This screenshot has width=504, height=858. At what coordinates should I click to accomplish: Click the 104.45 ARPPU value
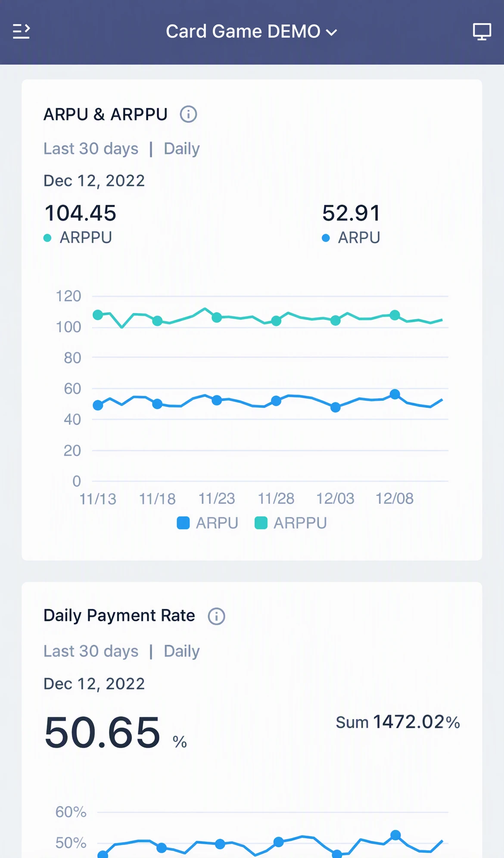81,213
